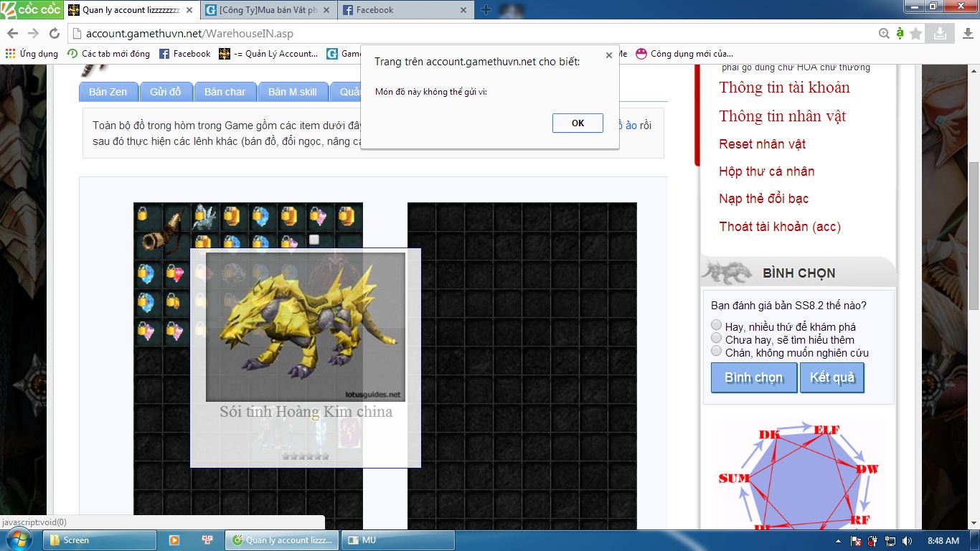
Task: Click the lone padlock in first slot
Action: pos(143,215)
